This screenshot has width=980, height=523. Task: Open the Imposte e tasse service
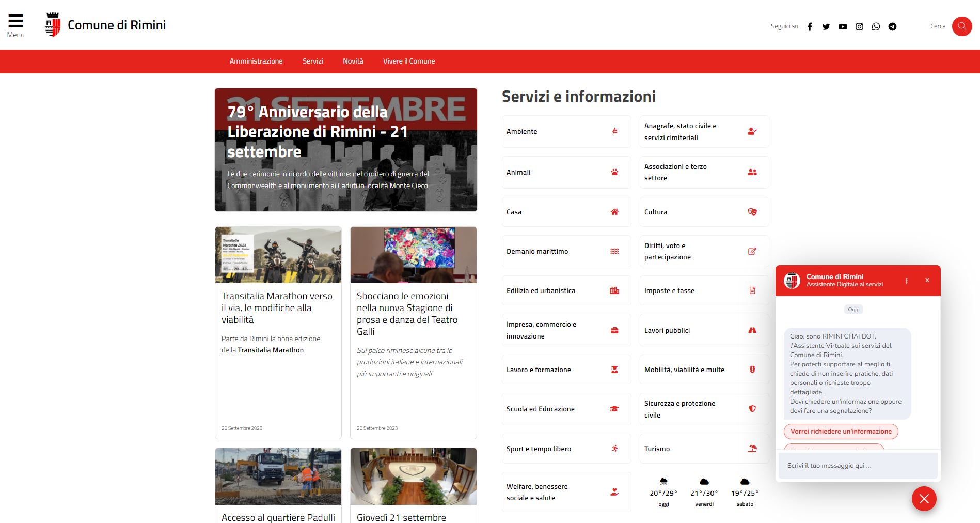(x=704, y=290)
